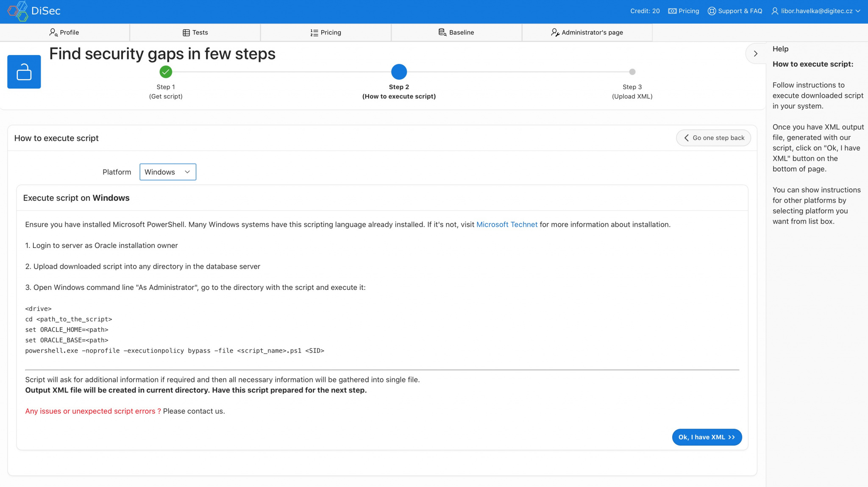868x487 pixels.
Task: Switch to the Pricing tab
Action: [325, 33]
